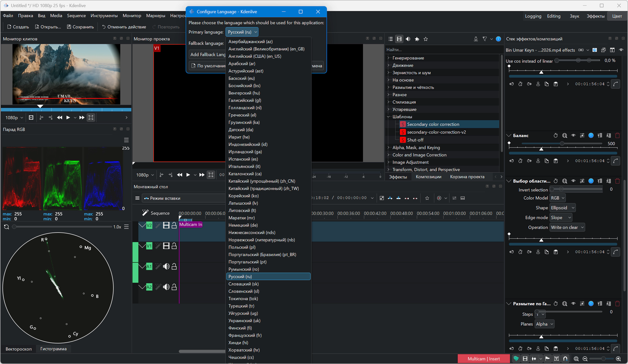The height and width of the screenshot is (364, 628).
Task: Expand the Движение effects category
Action: (388, 65)
